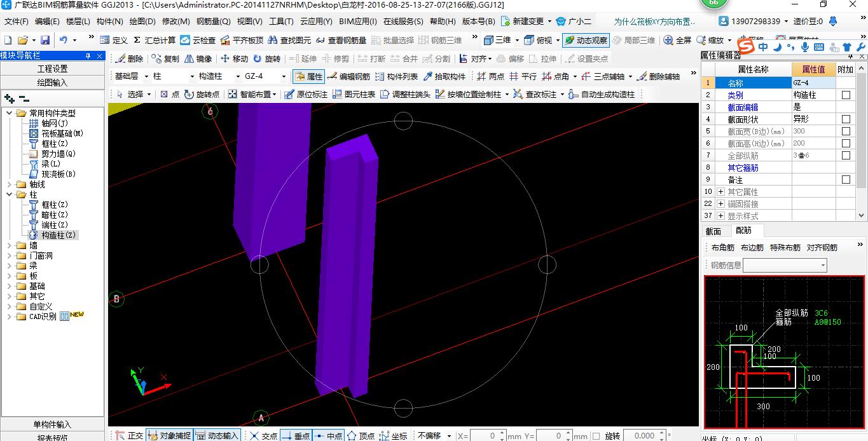Open the GZ-4 component dropdown
This screenshot has height=441, width=868.
283,76
